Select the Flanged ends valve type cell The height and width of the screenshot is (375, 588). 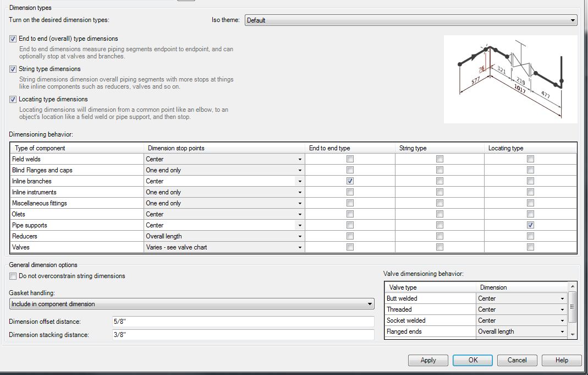[x=430, y=332]
